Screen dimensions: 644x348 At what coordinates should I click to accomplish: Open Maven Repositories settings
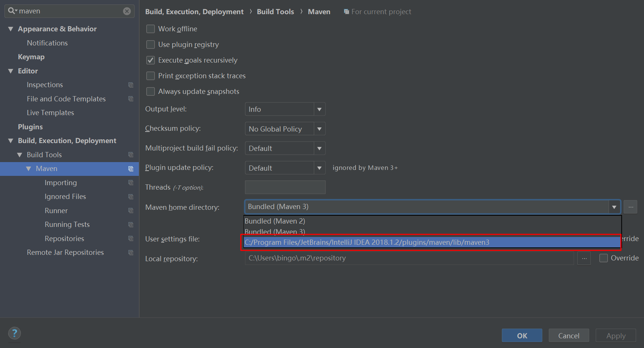pos(64,238)
